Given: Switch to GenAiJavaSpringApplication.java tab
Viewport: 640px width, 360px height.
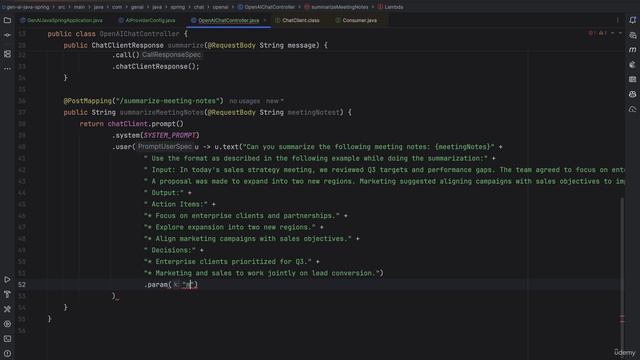Looking at the screenshot, I should click(61, 20).
